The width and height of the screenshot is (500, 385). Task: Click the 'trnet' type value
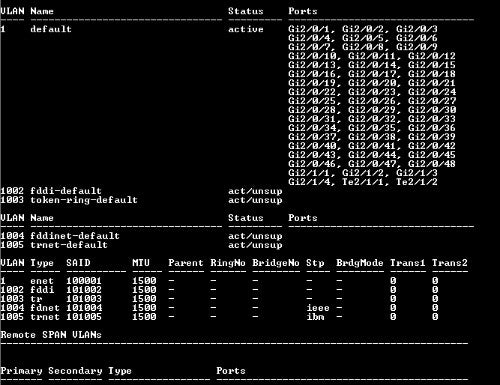pos(45,317)
